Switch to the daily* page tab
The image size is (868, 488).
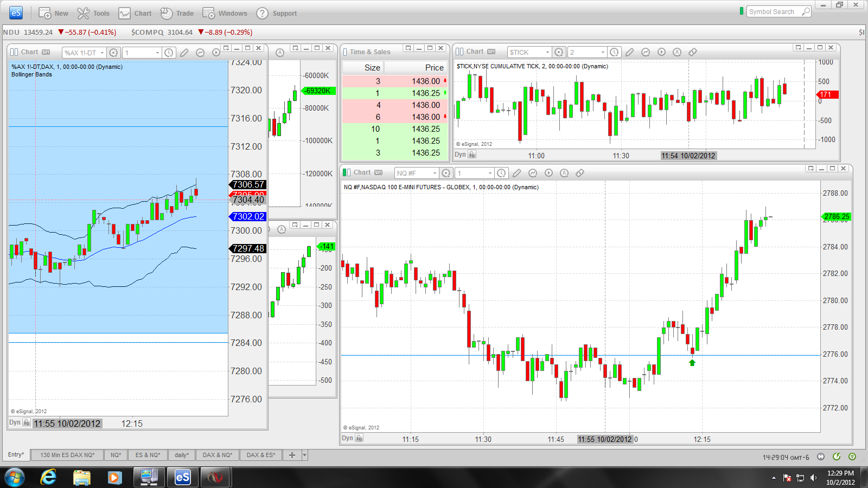point(182,455)
